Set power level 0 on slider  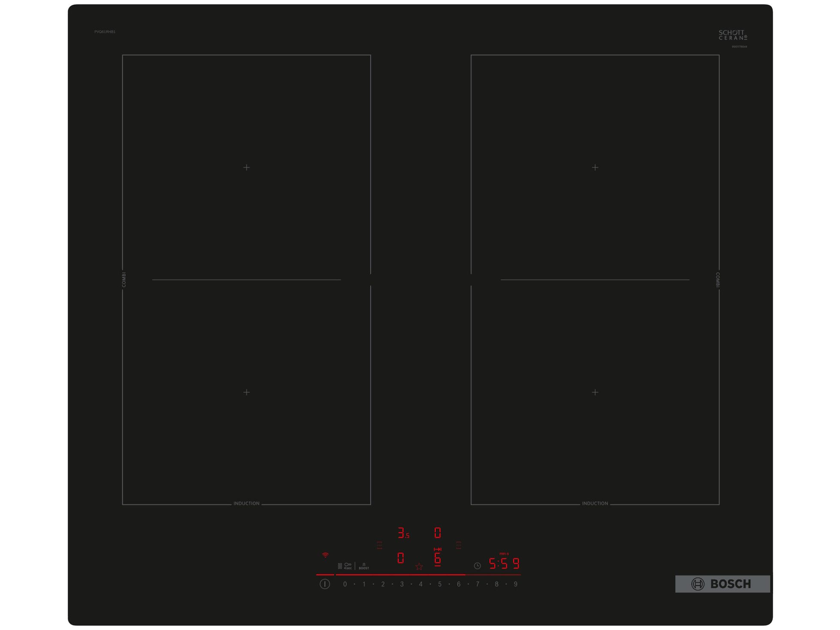tap(345, 584)
